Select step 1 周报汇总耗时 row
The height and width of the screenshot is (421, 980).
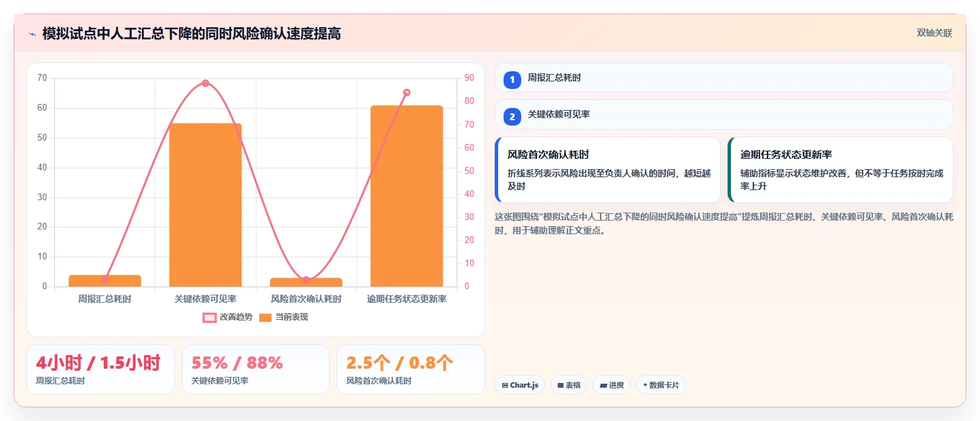click(x=724, y=77)
